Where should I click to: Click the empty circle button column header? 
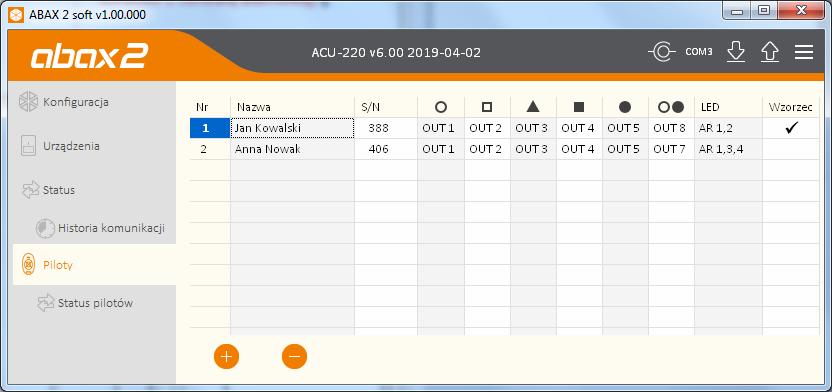(440, 107)
